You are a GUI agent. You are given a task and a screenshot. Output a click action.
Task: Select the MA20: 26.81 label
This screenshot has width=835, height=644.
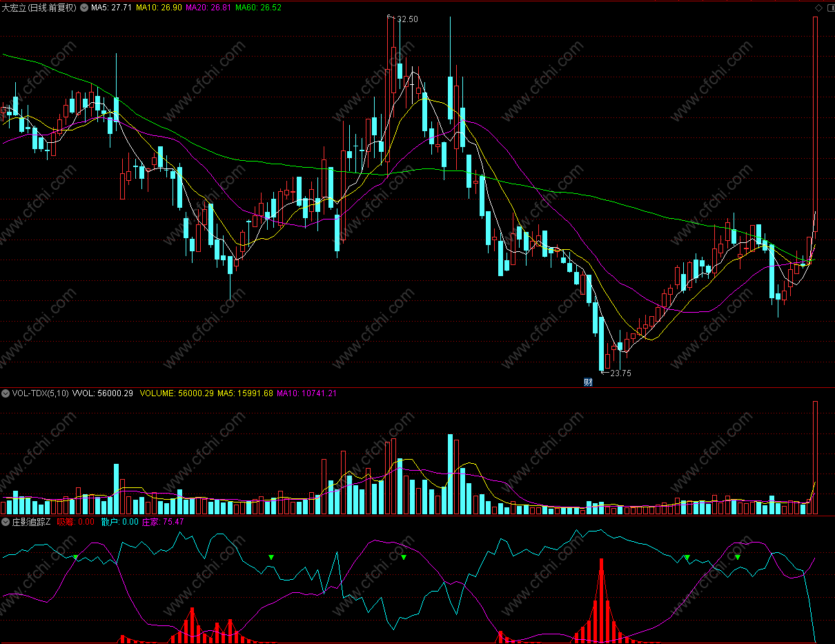pos(209,8)
